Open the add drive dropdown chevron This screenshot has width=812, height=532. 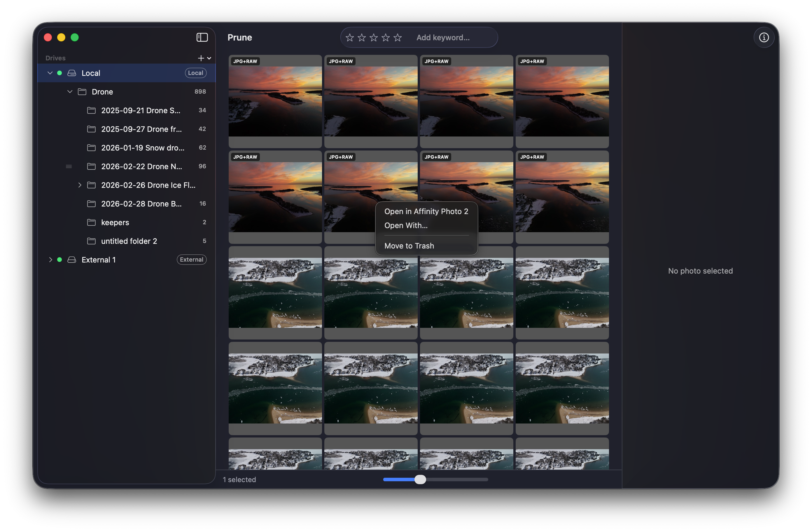pos(209,58)
